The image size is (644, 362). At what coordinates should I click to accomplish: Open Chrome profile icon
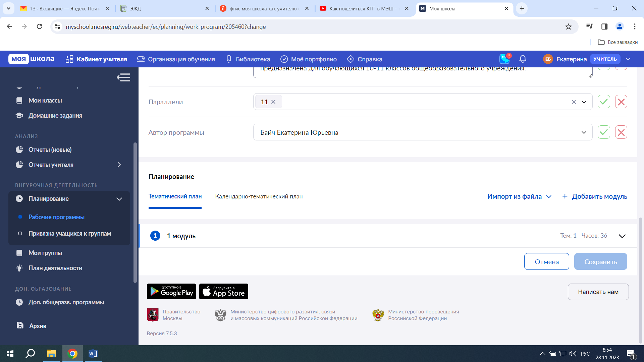pos(620,26)
